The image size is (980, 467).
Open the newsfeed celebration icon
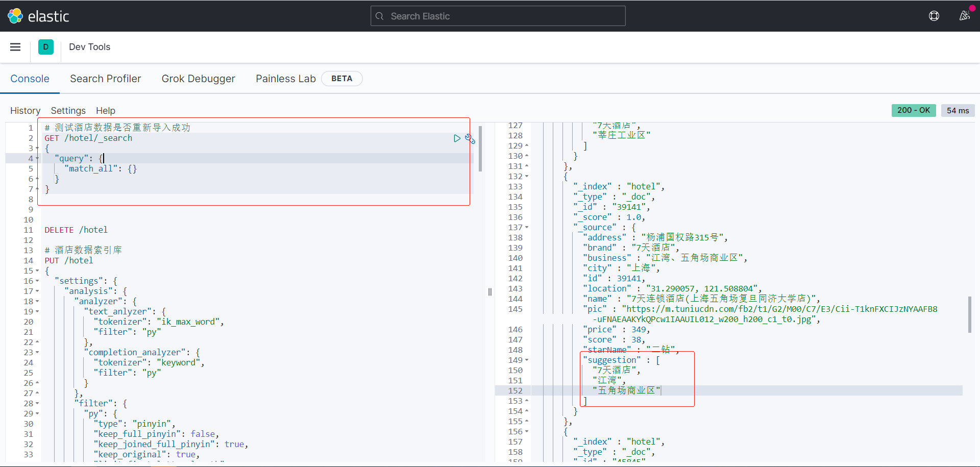(x=964, y=16)
